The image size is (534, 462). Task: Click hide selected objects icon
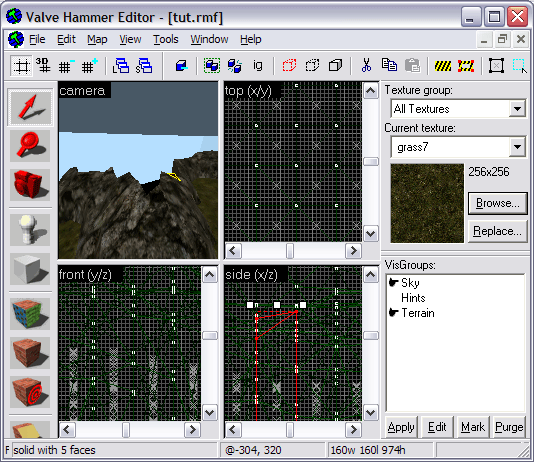point(289,66)
